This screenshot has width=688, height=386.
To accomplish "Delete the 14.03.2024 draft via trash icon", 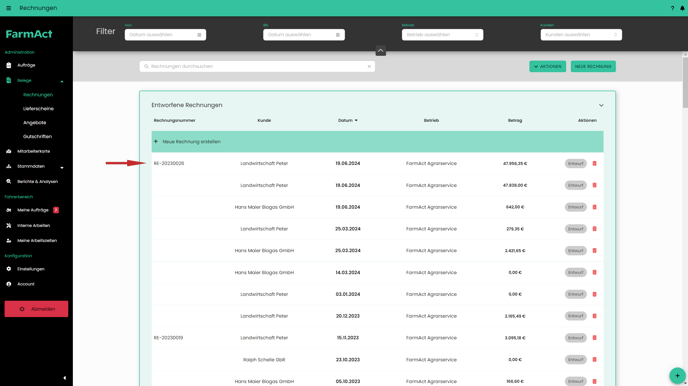I will [595, 272].
